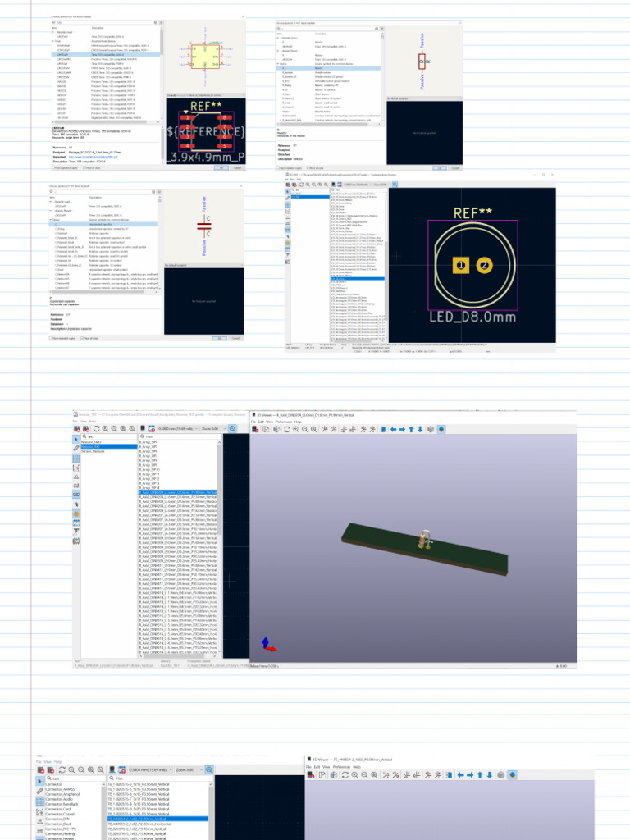630x840 pixels.
Task: Select the measure tool in the Resistor_THT browser sidebar
Action: coord(76,448)
